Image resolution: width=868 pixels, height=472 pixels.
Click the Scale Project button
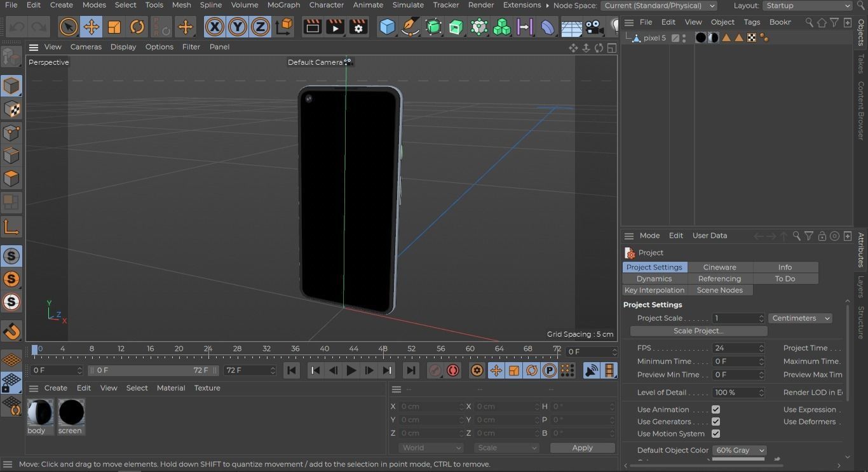click(x=698, y=331)
